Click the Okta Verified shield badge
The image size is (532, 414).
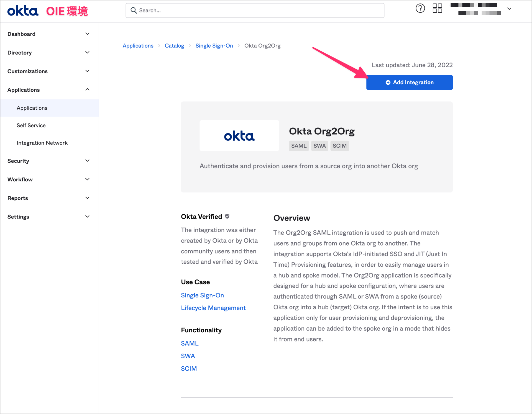(227, 216)
